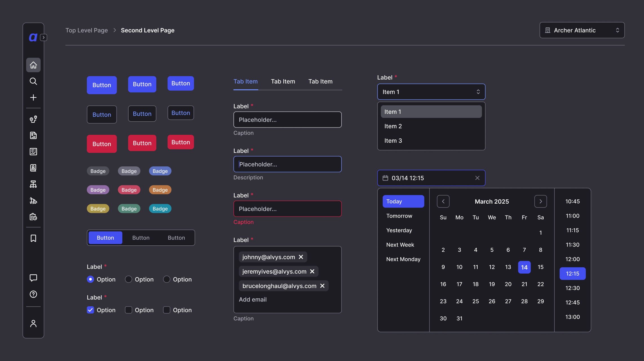Pick 10:45 in the time list
644x361 pixels.
572,201
